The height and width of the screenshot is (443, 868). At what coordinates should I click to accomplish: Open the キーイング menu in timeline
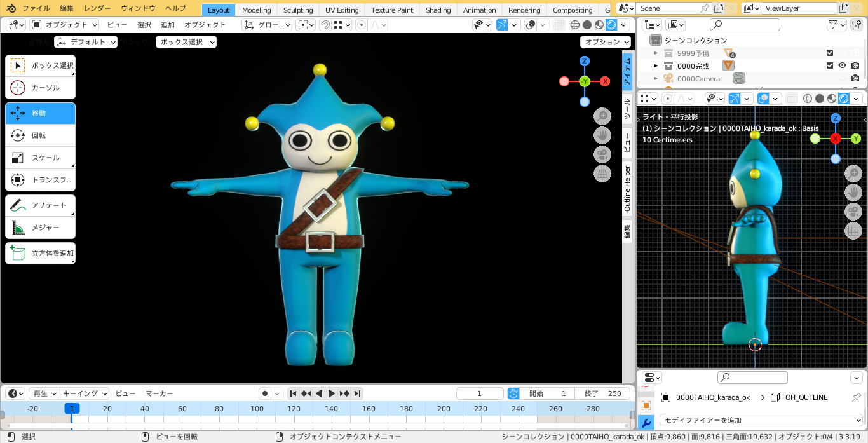pos(85,393)
